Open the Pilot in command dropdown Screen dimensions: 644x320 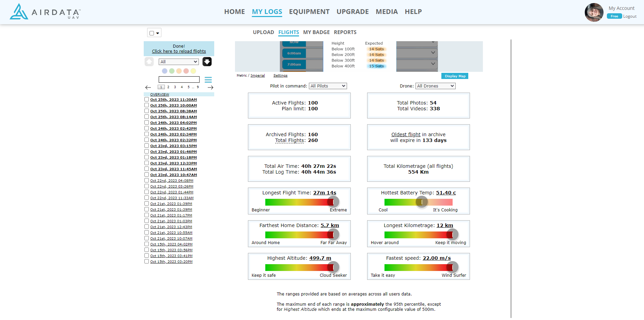point(328,86)
